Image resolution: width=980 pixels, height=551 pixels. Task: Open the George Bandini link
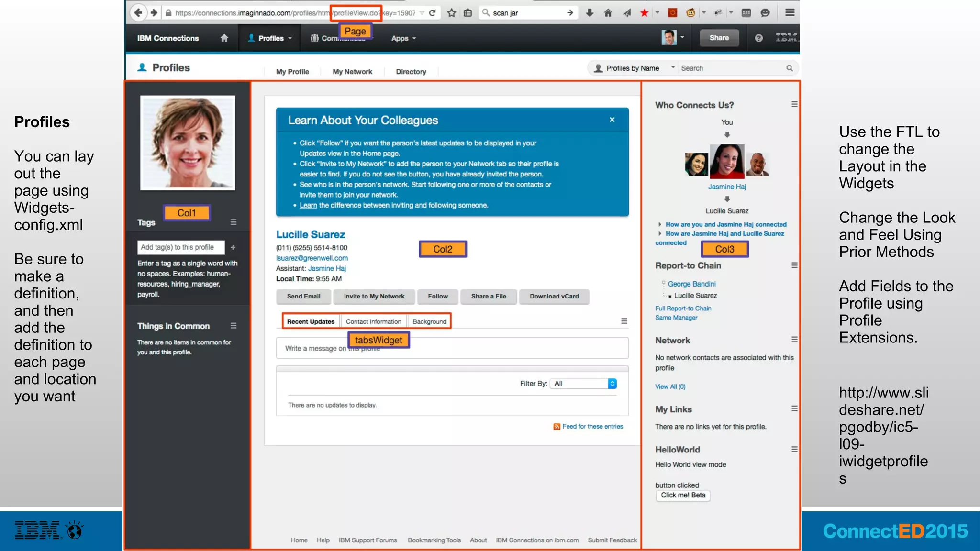tap(691, 284)
